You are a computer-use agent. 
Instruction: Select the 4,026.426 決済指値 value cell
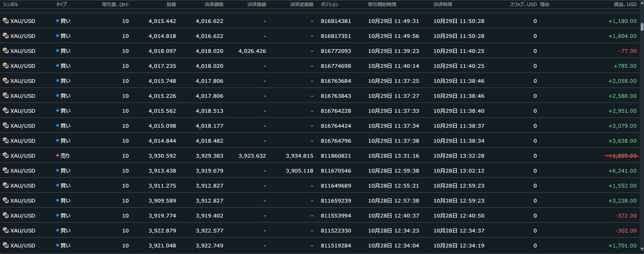(252, 51)
